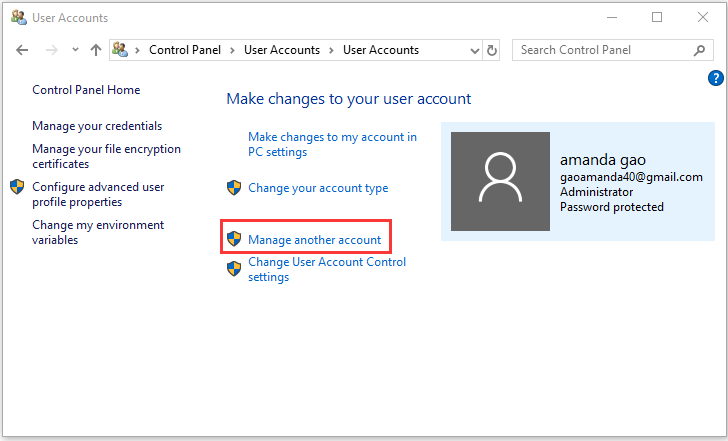The width and height of the screenshot is (728, 441).
Task: Click the Refresh button in address bar
Action: [491, 50]
